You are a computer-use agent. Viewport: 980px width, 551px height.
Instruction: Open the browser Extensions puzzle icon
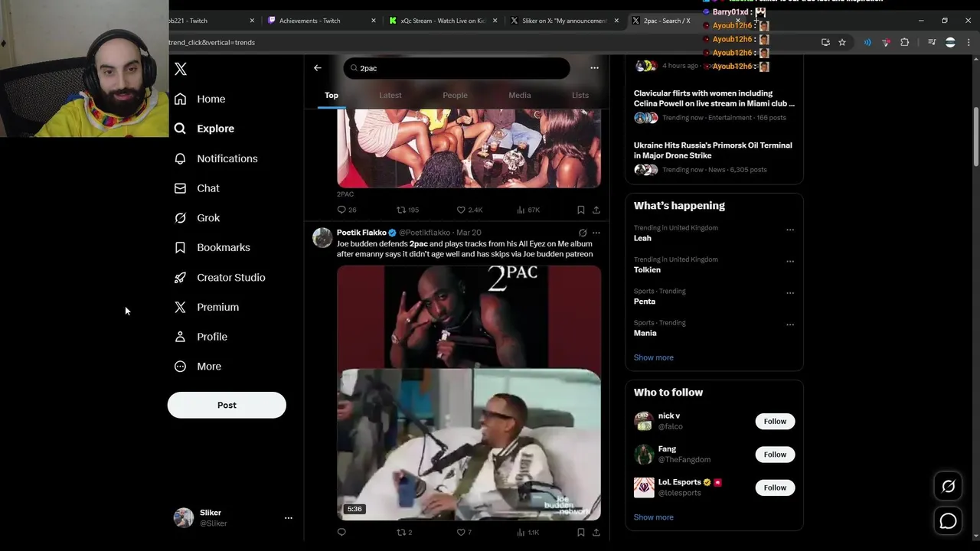click(904, 42)
